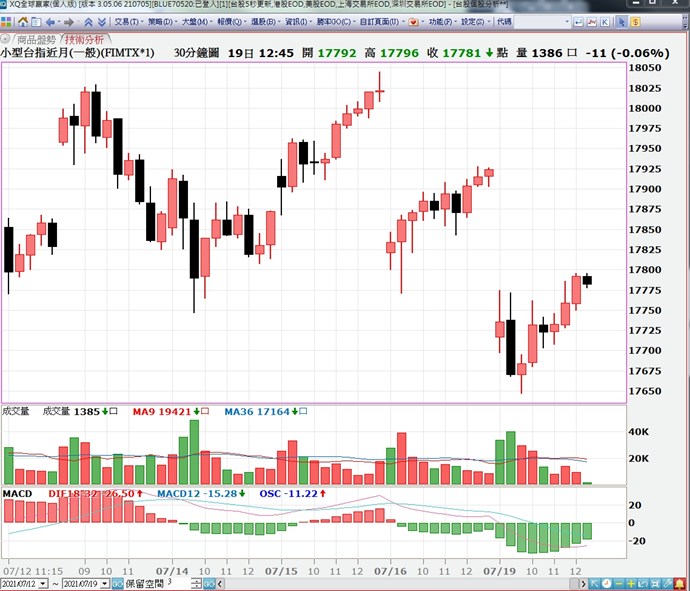Click the 成交量 panel title label
Screen dimensions: 690x591
tap(15, 411)
